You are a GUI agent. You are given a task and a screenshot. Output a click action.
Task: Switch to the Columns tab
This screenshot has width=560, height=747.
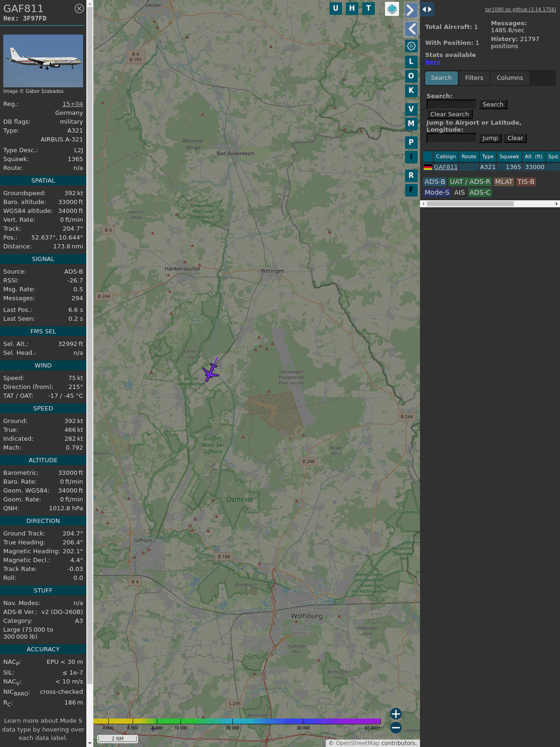pyautogui.click(x=510, y=78)
